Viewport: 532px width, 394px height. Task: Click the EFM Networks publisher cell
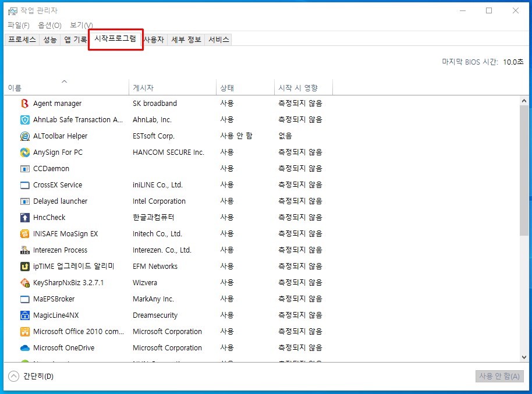point(155,267)
